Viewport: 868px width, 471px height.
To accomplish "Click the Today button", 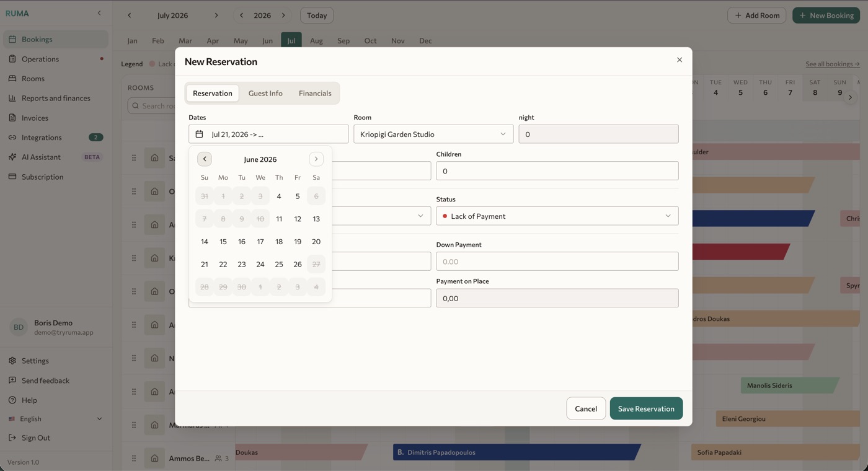I will point(317,15).
